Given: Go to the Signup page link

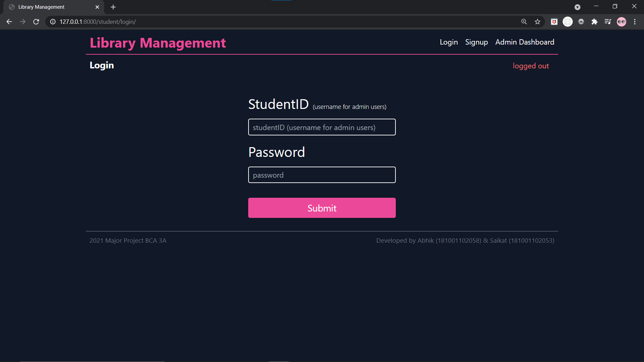Looking at the screenshot, I should [x=476, y=42].
